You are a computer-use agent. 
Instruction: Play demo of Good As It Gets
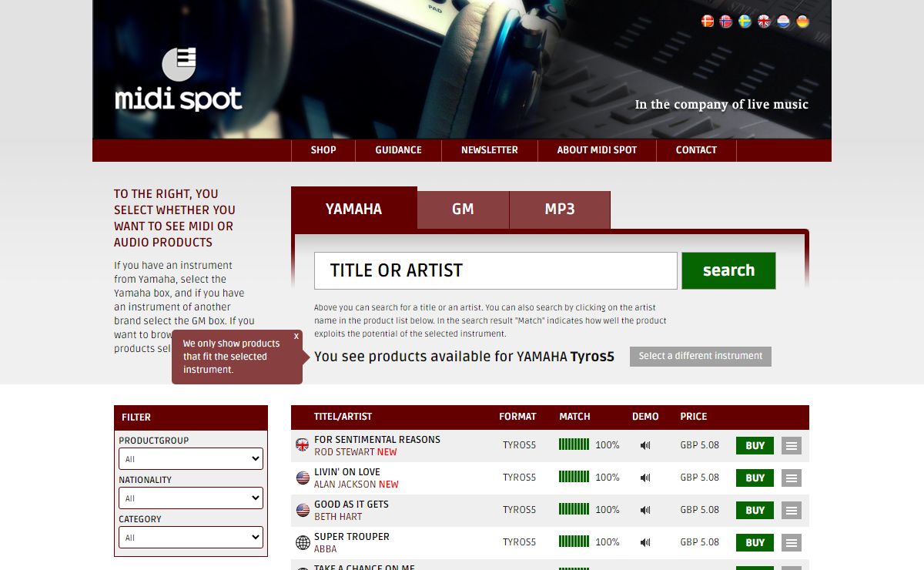(645, 510)
